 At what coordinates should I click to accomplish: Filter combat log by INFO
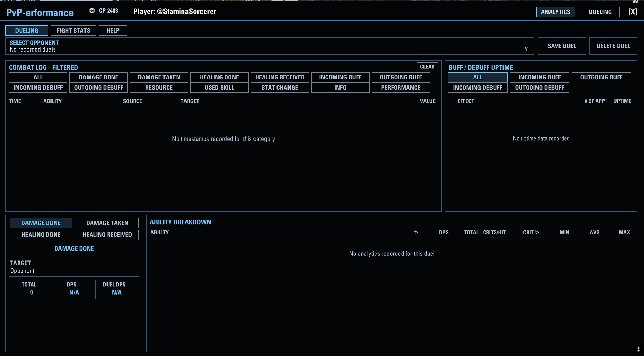[340, 88]
